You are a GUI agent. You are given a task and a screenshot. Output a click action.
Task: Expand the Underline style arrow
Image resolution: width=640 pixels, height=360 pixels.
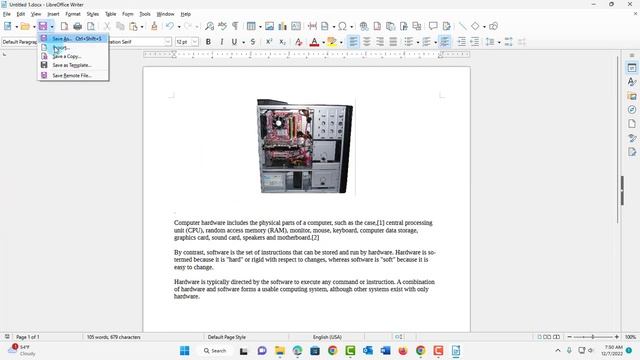pos(243,42)
